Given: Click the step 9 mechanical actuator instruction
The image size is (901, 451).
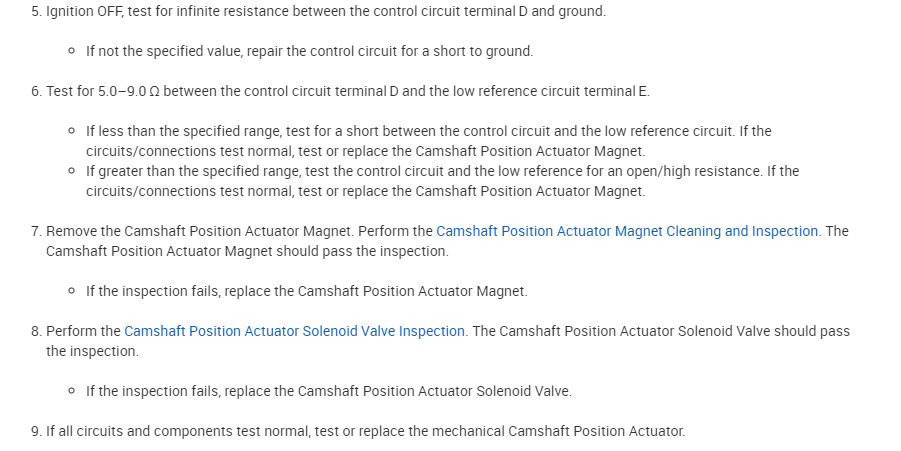Looking at the screenshot, I should tap(365, 431).
